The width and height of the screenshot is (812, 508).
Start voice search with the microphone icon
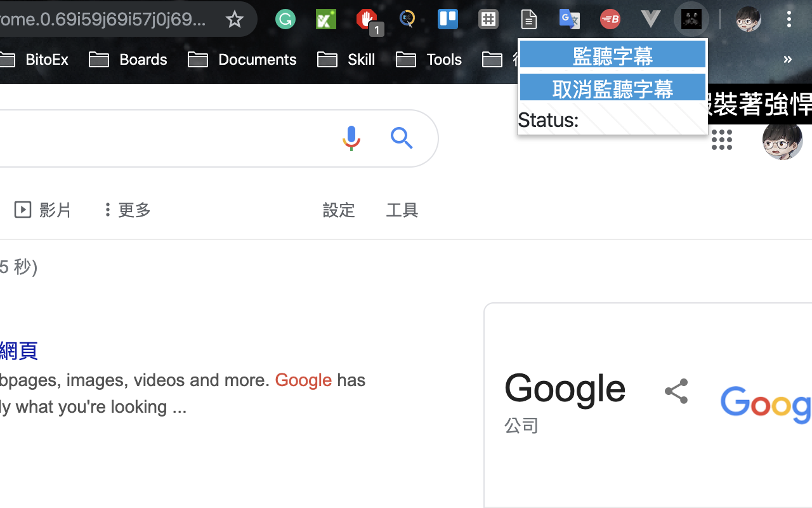(x=351, y=138)
